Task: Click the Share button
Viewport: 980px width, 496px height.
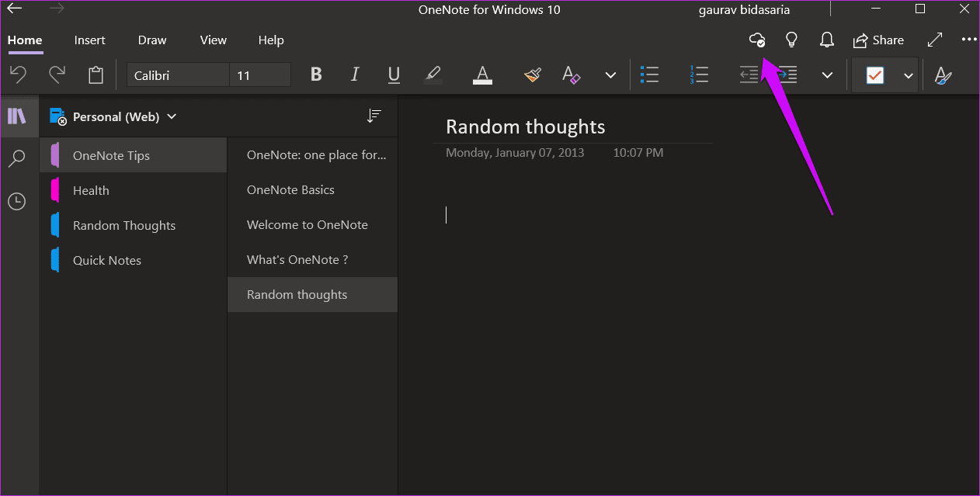Action: point(878,40)
